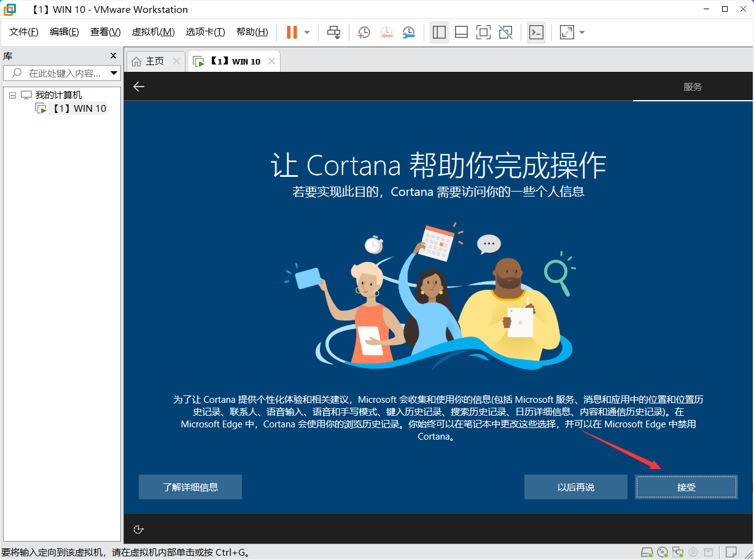Enter full screen mode icon
The width and height of the screenshot is (754, 560).
tap(484, 32)
